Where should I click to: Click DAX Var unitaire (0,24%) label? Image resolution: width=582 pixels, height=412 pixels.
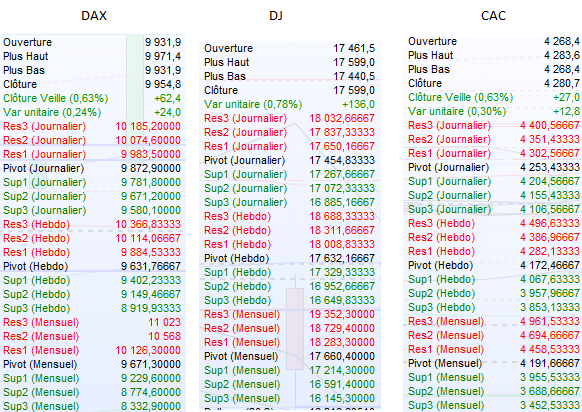pyautogui.click(x=52, y=112)
